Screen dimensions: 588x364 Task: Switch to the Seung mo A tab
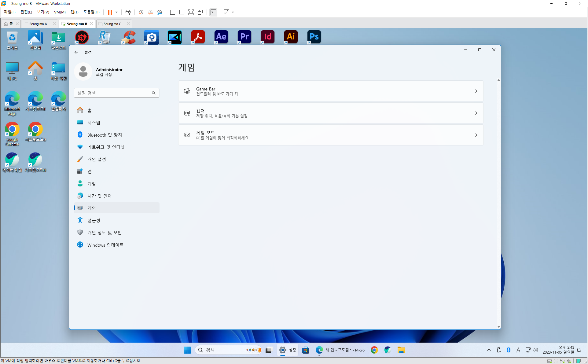coord(38,24)
